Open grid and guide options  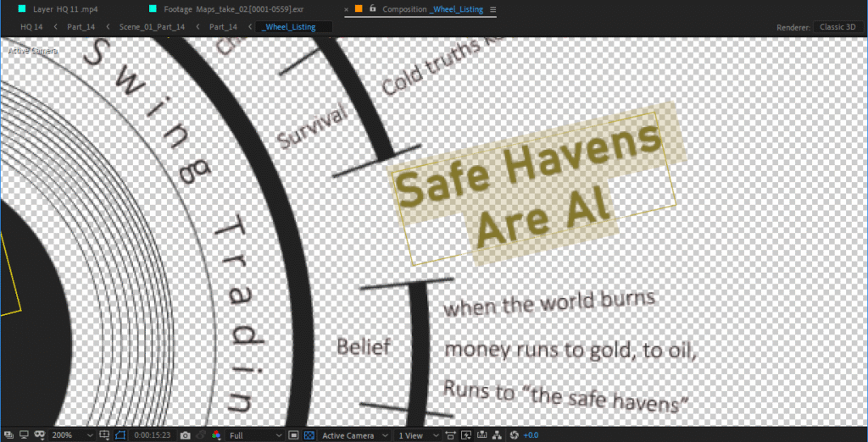pyautogui.click(x=104, y=435)
